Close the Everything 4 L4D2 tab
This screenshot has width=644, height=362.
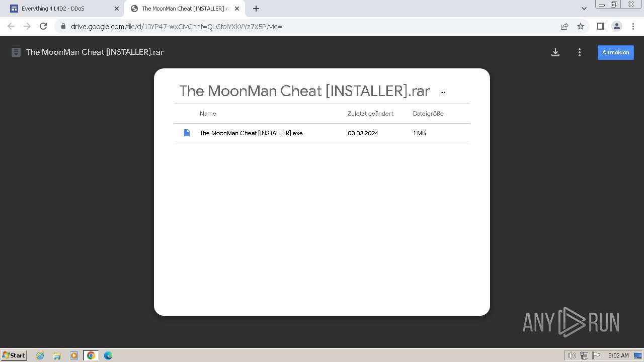click(117, 9)
